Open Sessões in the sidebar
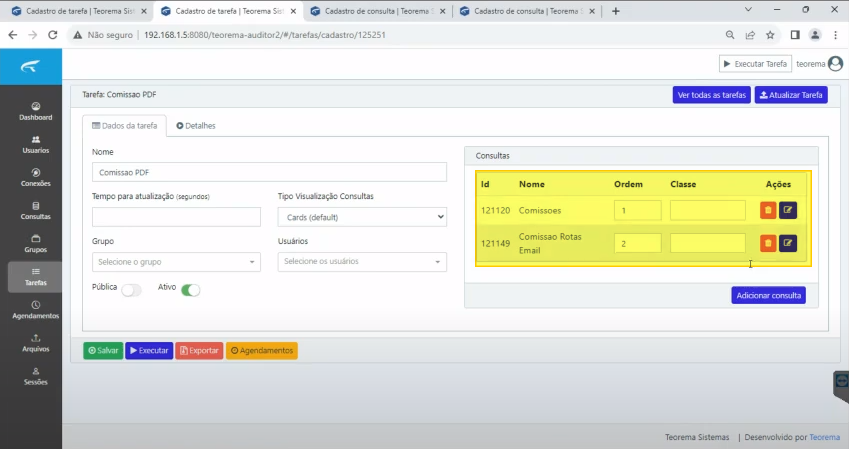849x449 pixels. 36,376
